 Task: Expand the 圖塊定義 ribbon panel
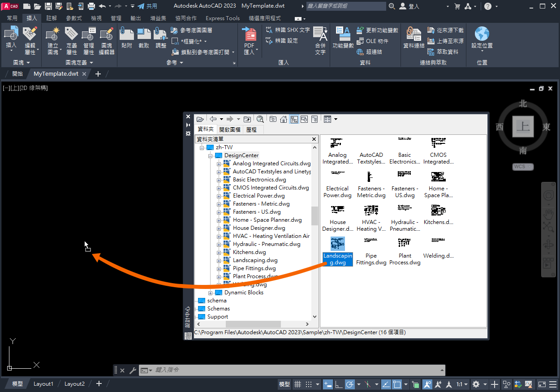pos(79,63)
